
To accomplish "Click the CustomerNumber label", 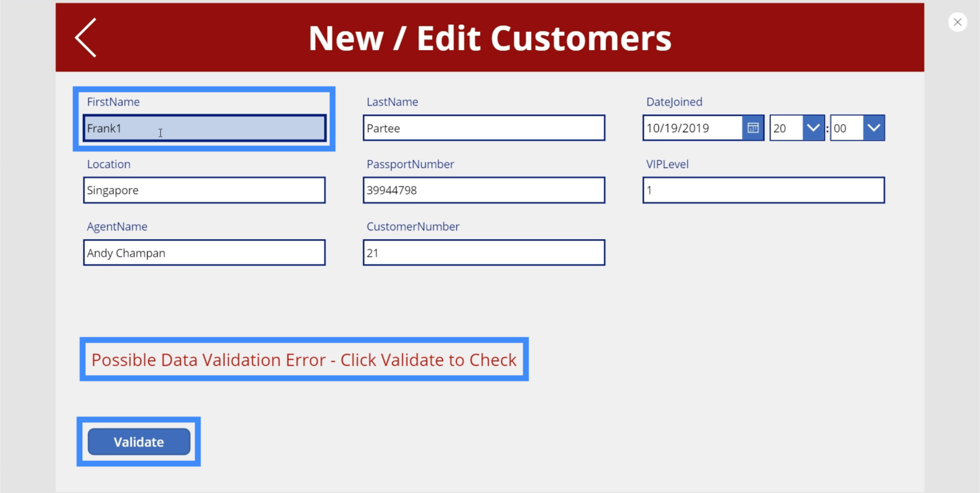I will (413, 226).
